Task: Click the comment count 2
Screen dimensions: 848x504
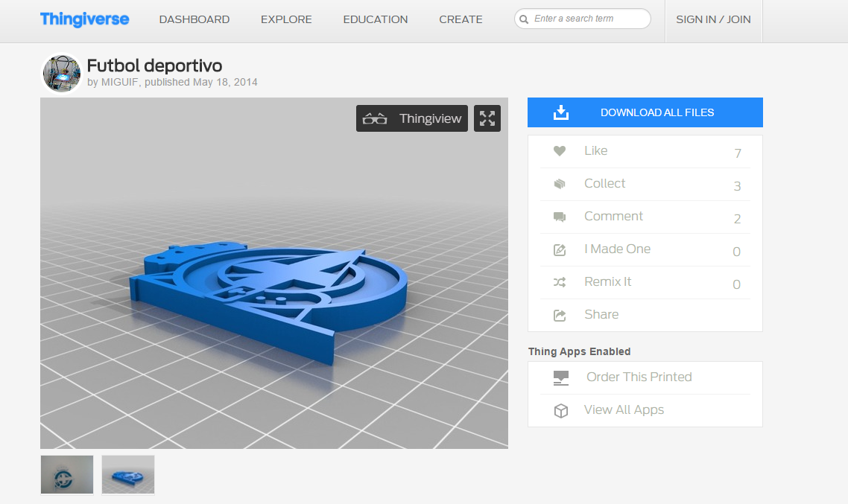Action: pyautogui.click(x=737, y=219)
